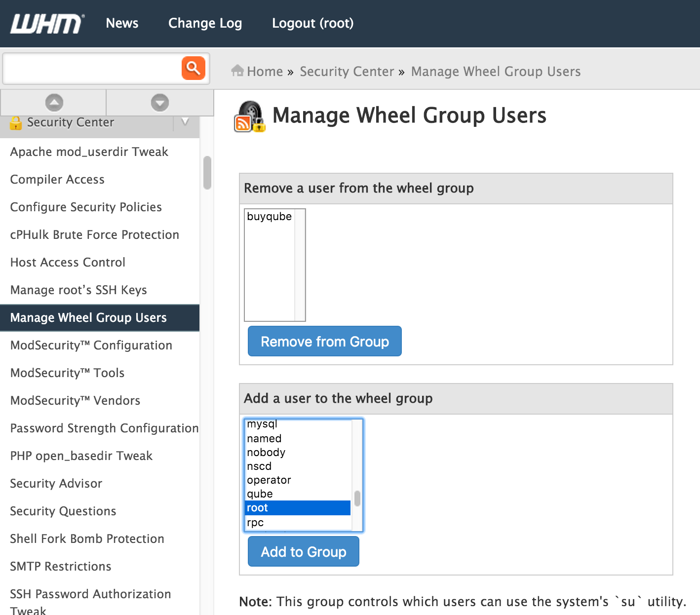The height and width of the screenshot is (615, 700).
Task: Click Security Center in the breadcrumb
Action: pyautogui.click(x=347, y=71)
